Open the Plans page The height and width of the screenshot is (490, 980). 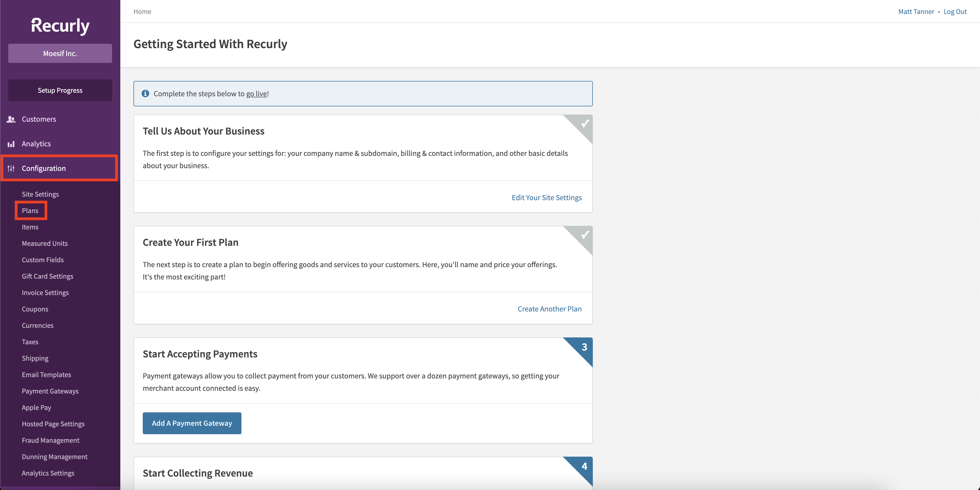[x=30, y=211]
